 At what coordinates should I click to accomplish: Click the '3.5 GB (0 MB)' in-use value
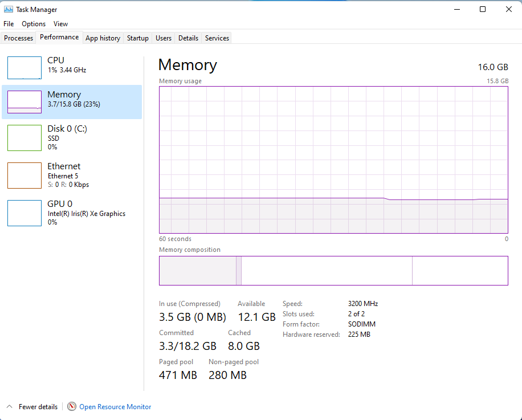click(193, 317)
